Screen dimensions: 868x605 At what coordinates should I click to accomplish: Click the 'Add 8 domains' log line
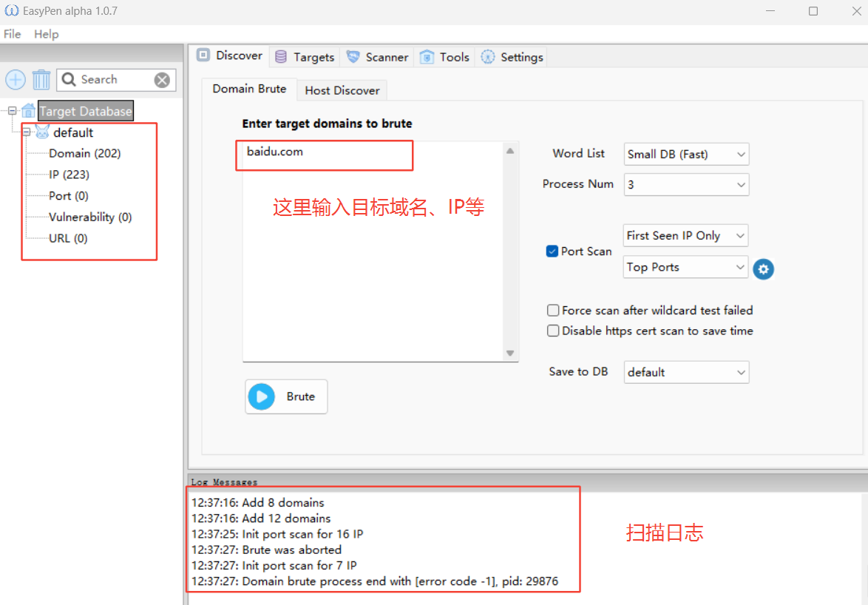pos(258,503)
